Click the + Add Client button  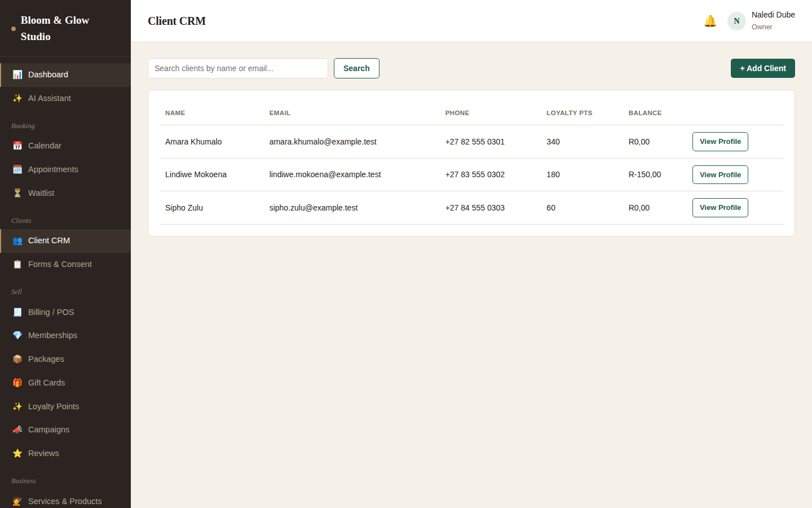pyautogui.click(x=763, y=68)
